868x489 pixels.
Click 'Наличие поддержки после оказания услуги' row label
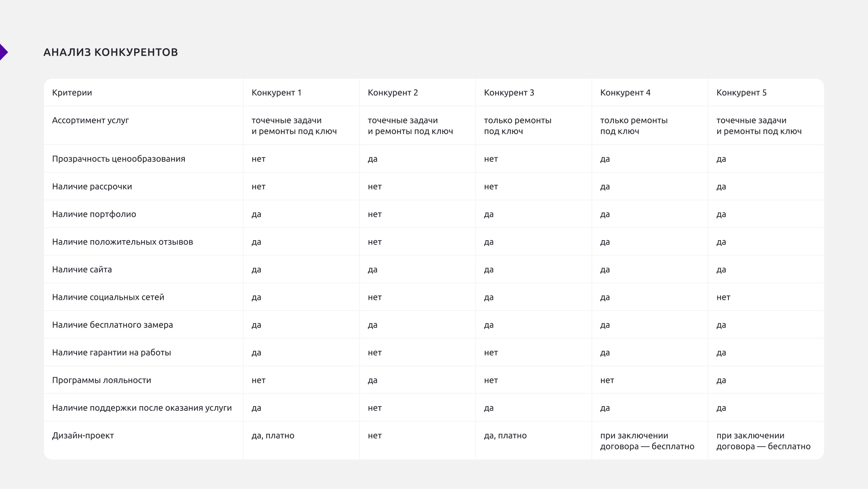pos(142,408)
